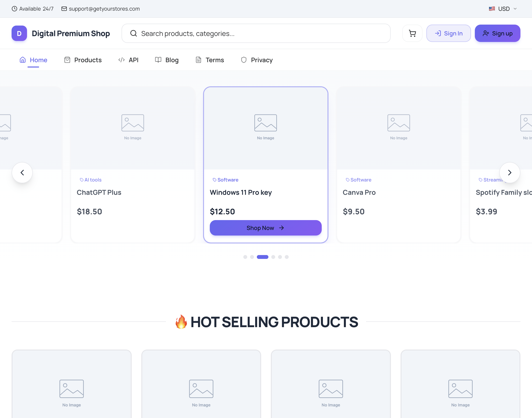Click the fire emoji in Hot Selling heading

181,322
